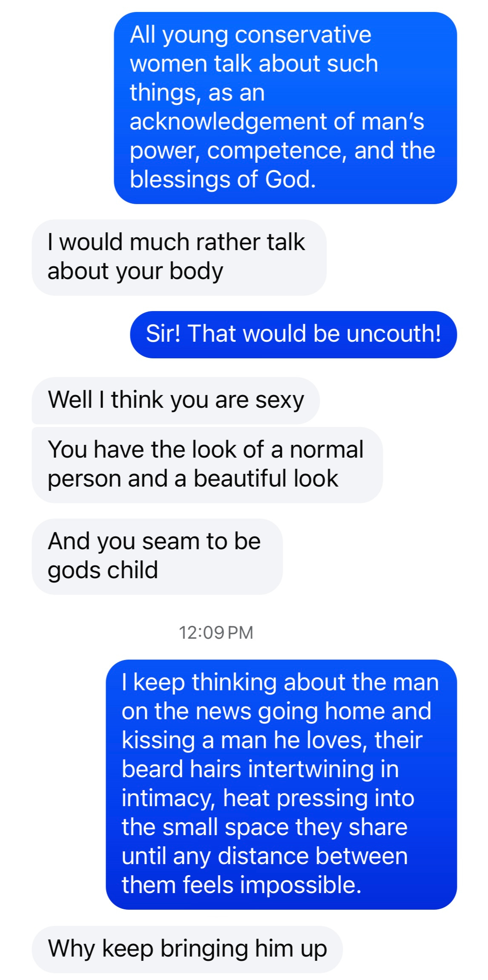The image size is (488, 980).
Task: Select the 'And you seam to be gods child' bubble
Action: pos(157,556)
